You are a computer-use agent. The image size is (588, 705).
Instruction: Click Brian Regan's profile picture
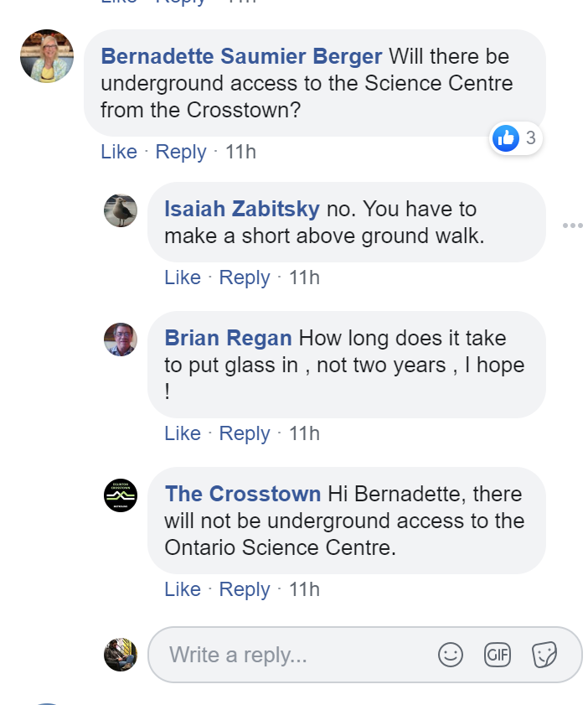tap(121, 340)
